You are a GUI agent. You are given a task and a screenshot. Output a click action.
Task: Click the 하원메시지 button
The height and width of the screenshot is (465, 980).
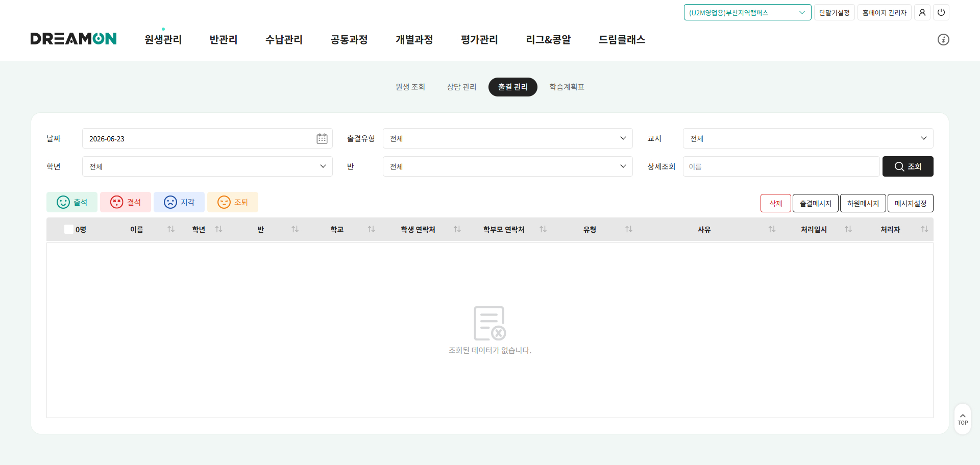[x=863, y=203]
